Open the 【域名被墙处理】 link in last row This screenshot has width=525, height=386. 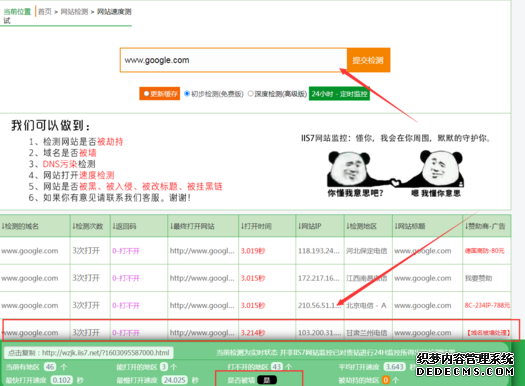pos(489,333)
